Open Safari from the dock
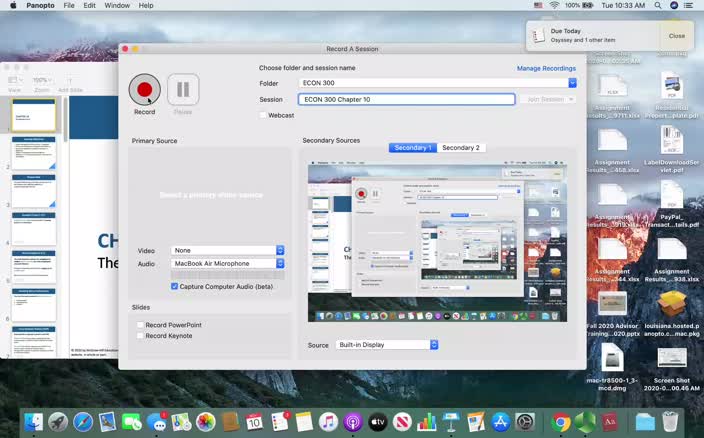 click(x=83, y=422)
